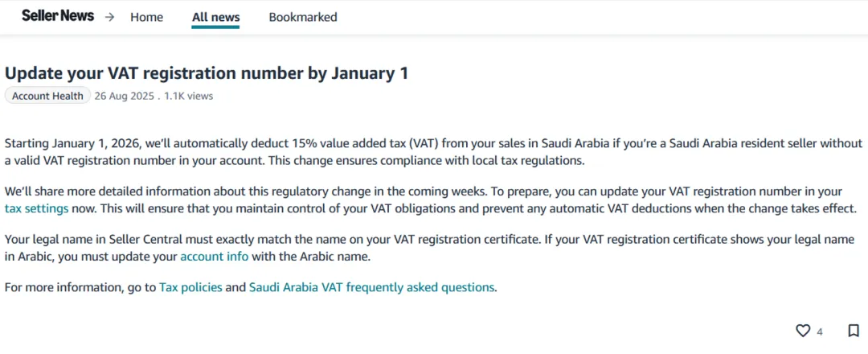Open the Bookmarked tab
Image resolution: width=868 pixels, height=354 pixels.
pyautogui.click(x=303, y=17)
